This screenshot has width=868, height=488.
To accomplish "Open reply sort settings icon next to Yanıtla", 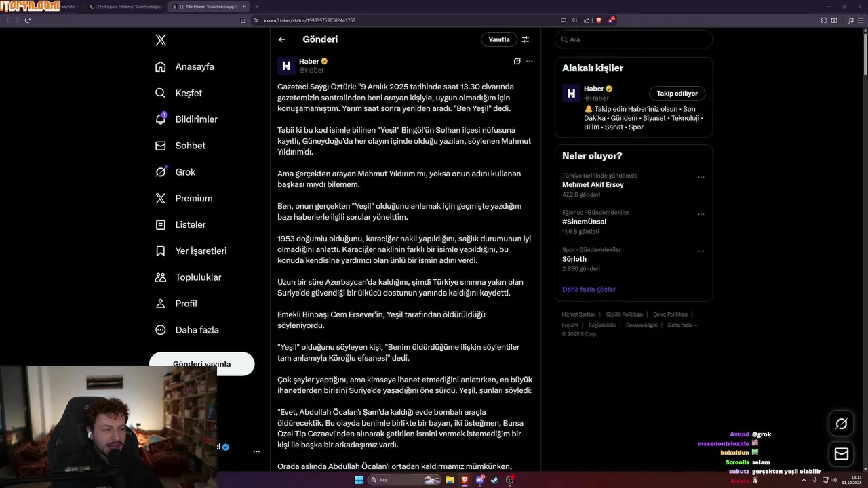I will 526,39.
